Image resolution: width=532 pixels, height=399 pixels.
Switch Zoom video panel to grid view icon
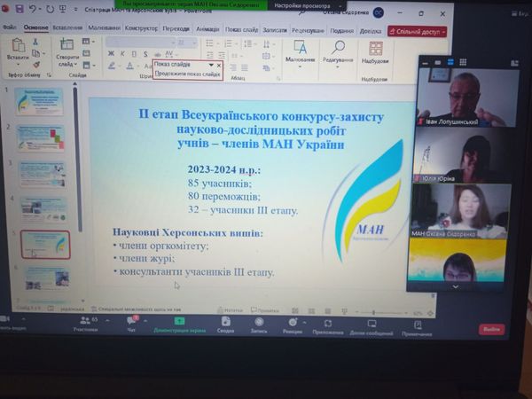click(x=463, y=62)
